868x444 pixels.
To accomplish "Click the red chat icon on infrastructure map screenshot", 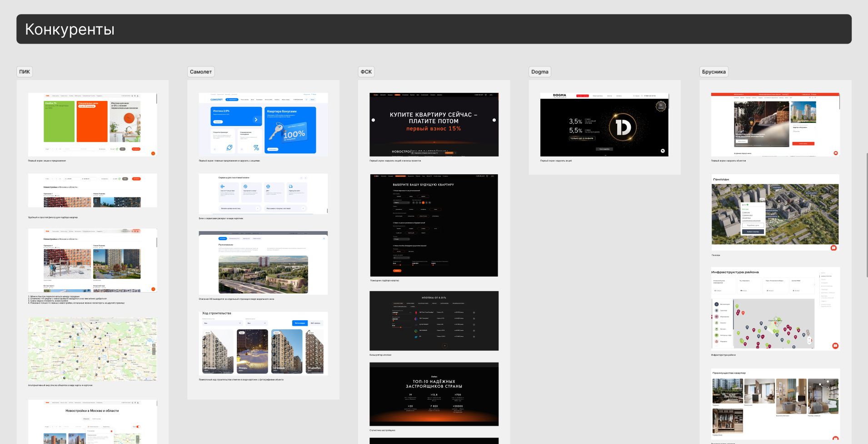I will click(835, 346).
